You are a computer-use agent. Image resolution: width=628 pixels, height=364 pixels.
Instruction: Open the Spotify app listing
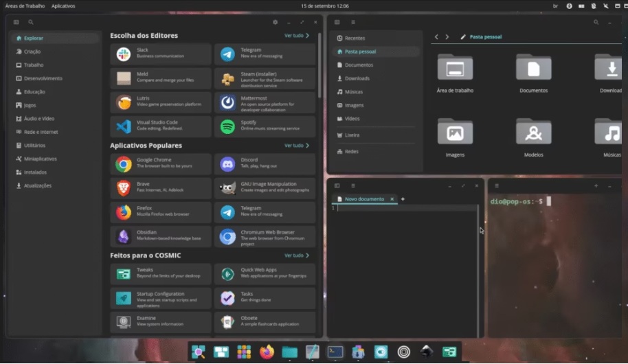coord(265,126)
